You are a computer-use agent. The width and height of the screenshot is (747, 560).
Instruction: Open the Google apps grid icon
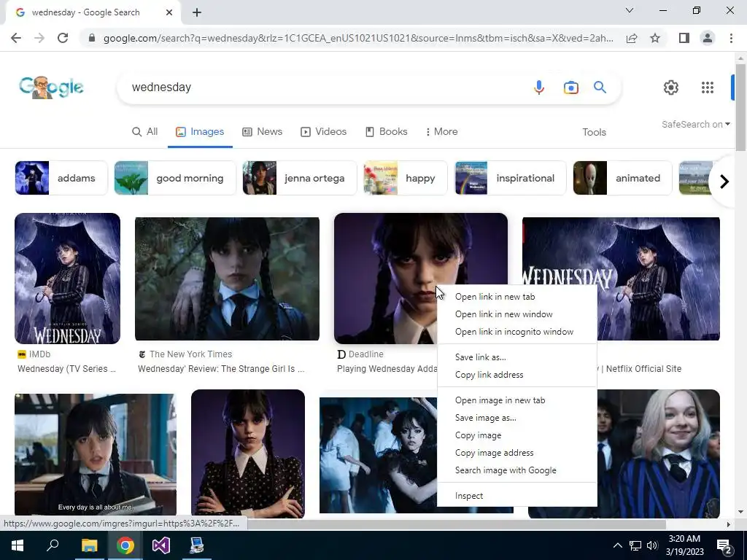708,87
